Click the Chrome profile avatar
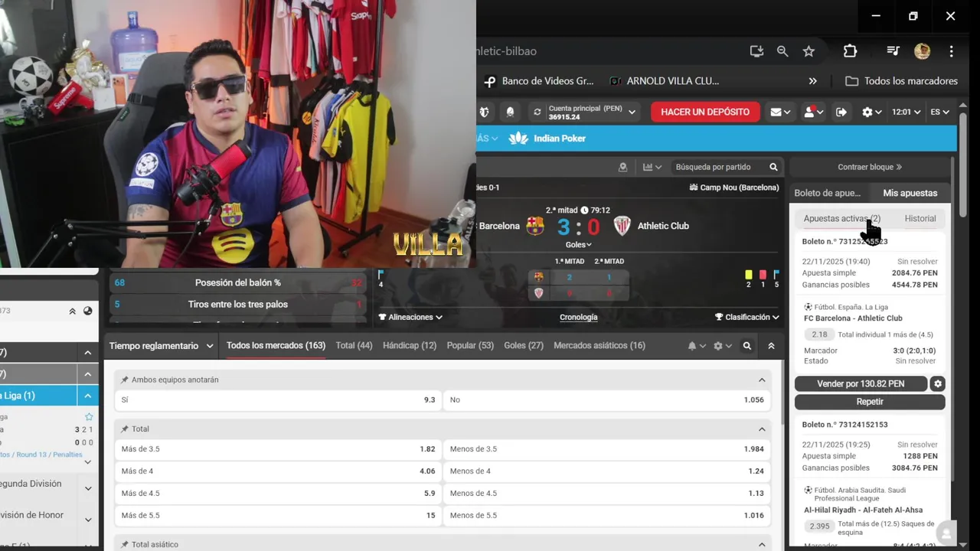 point(922,51)
